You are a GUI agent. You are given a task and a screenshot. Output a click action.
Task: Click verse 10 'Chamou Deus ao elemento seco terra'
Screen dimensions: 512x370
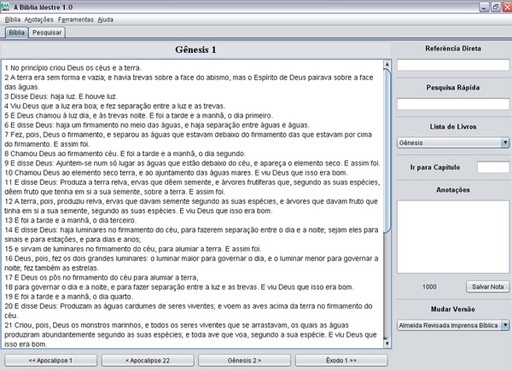click(176, 173)
